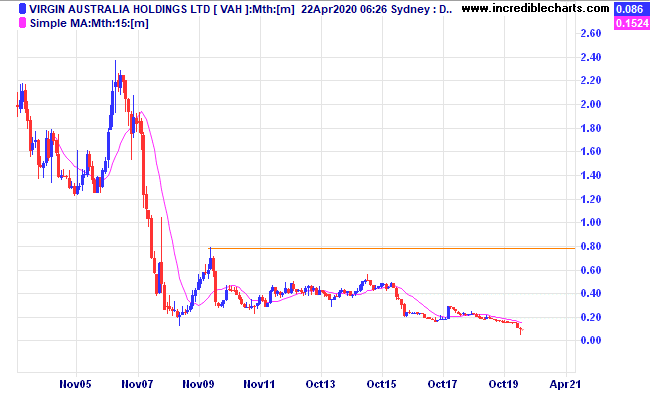Click the 1.60 price axis label
The height and width of the screenshot is (395, 651).
pos(591,151)
